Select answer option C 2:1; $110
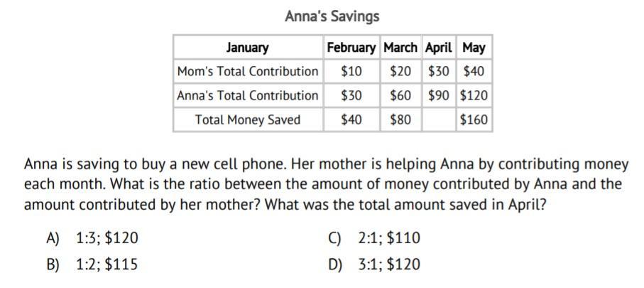This screenshot has width=644, height=288. pyautogui.click(x=374, y=238)
